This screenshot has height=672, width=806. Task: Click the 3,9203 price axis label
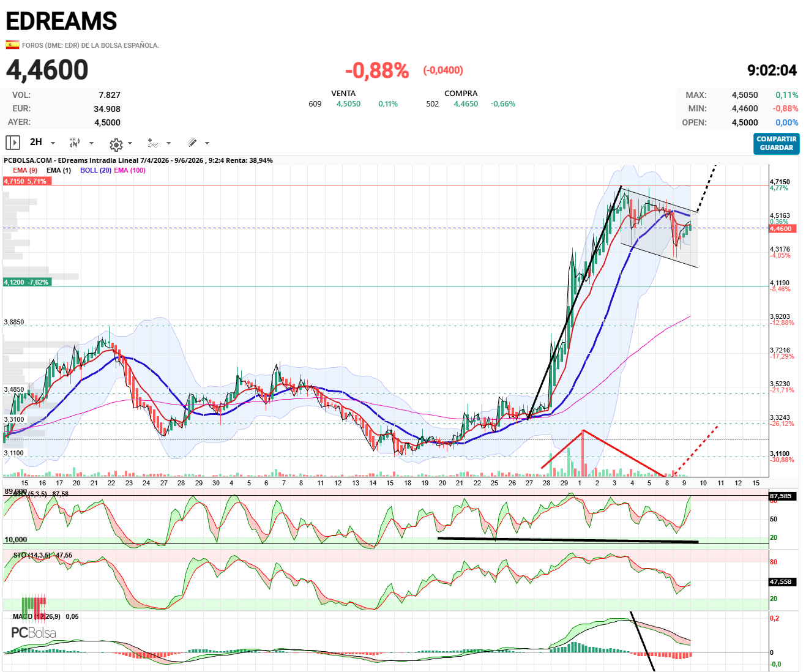(x=780, y=317)
